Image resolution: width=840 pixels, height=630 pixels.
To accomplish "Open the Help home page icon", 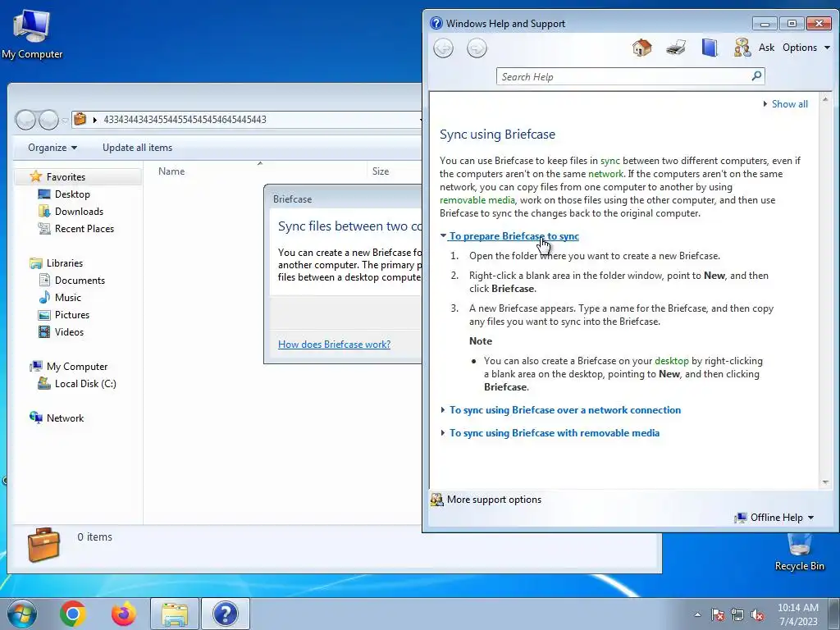I will point(641,48).
